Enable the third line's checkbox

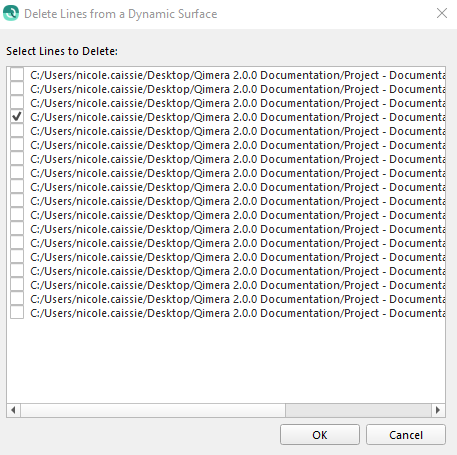(17, 103)
